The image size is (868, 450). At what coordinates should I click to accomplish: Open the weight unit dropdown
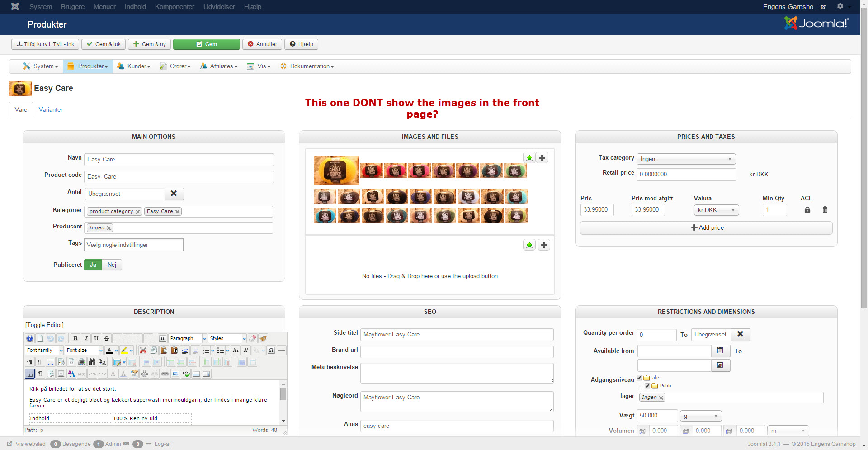(701, 416)
